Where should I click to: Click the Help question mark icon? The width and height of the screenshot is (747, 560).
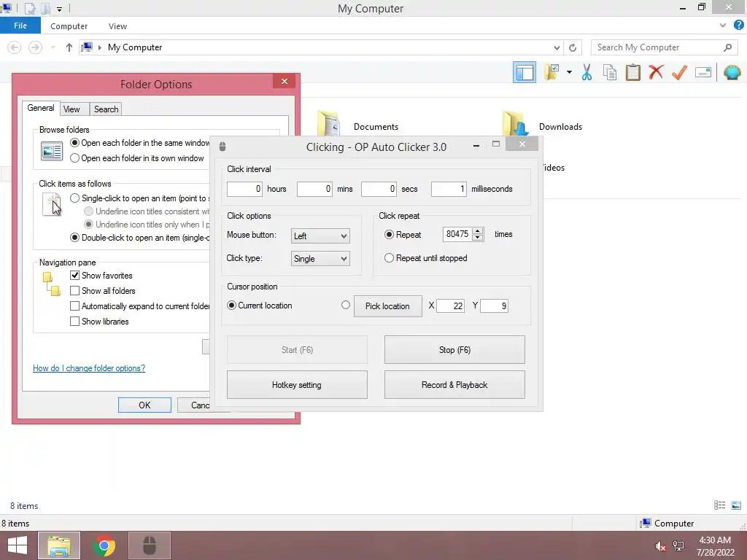point(738,26)
